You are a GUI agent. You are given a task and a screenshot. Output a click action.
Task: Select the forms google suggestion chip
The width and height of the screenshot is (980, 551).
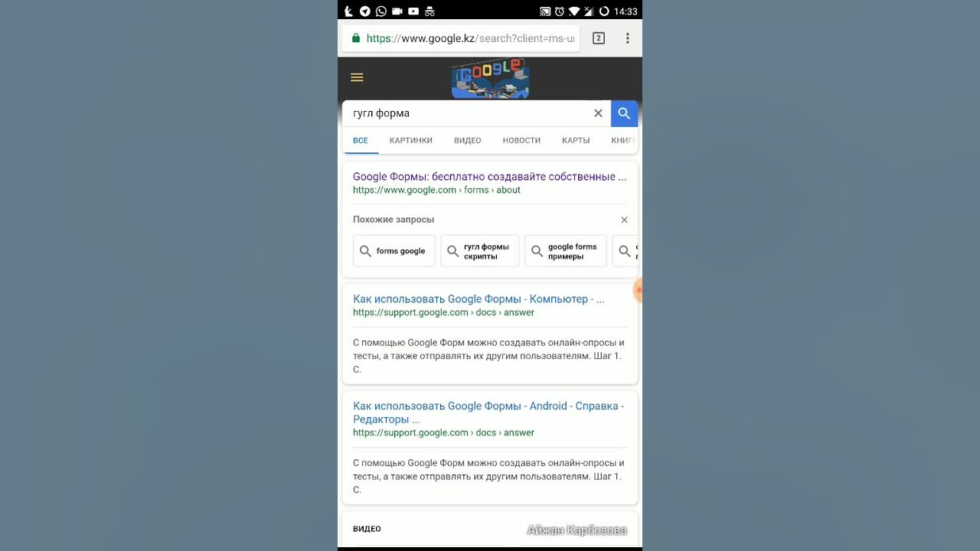pos(394,251)
